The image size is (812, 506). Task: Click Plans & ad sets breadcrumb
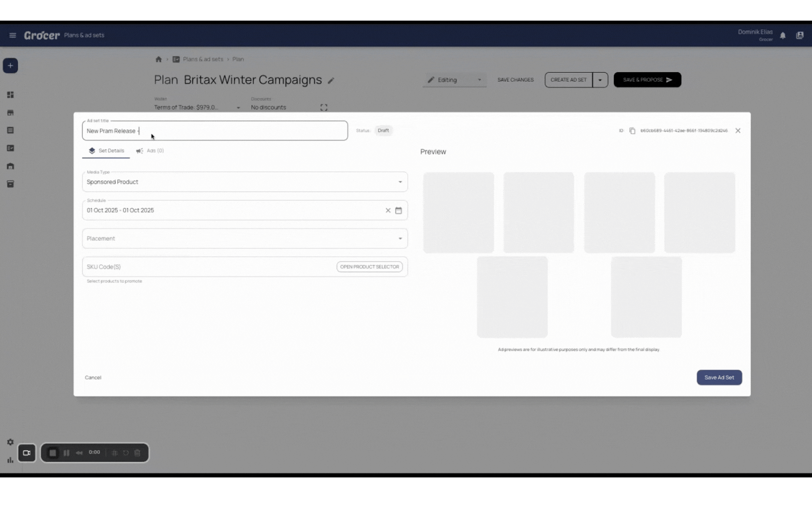pyautogui.click(x=203, y=59)
